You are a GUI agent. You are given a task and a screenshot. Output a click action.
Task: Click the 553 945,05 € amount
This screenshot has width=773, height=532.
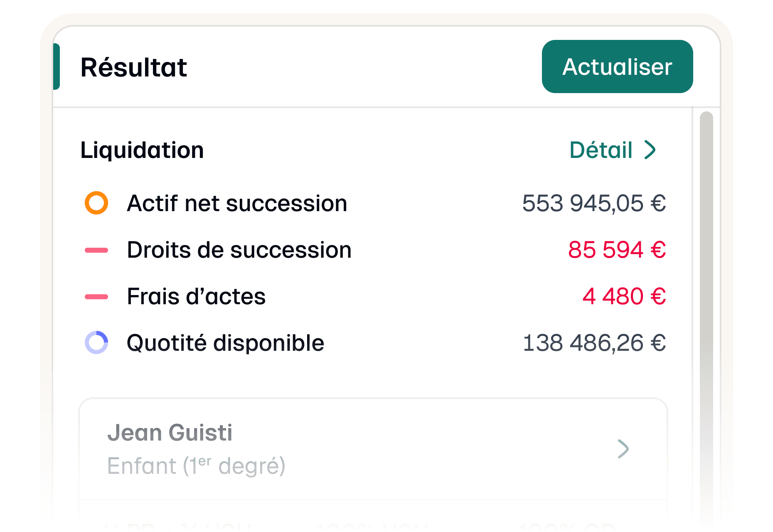[x=594, y=203]
